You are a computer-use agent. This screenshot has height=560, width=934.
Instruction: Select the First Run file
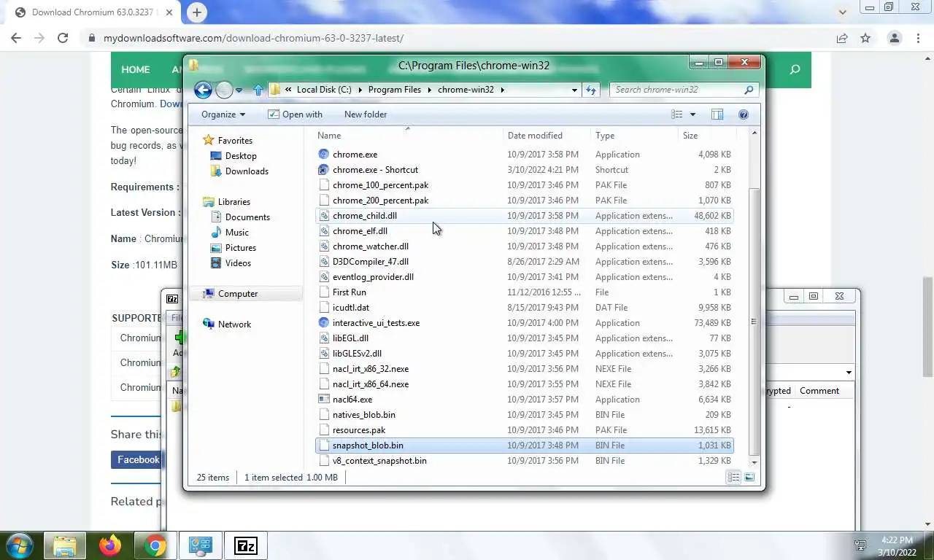click(x=350, y=292)
